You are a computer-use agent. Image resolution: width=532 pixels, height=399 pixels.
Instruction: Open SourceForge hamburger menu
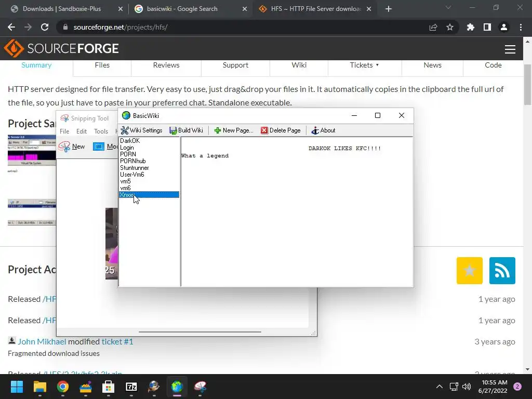tap(510, 49)
